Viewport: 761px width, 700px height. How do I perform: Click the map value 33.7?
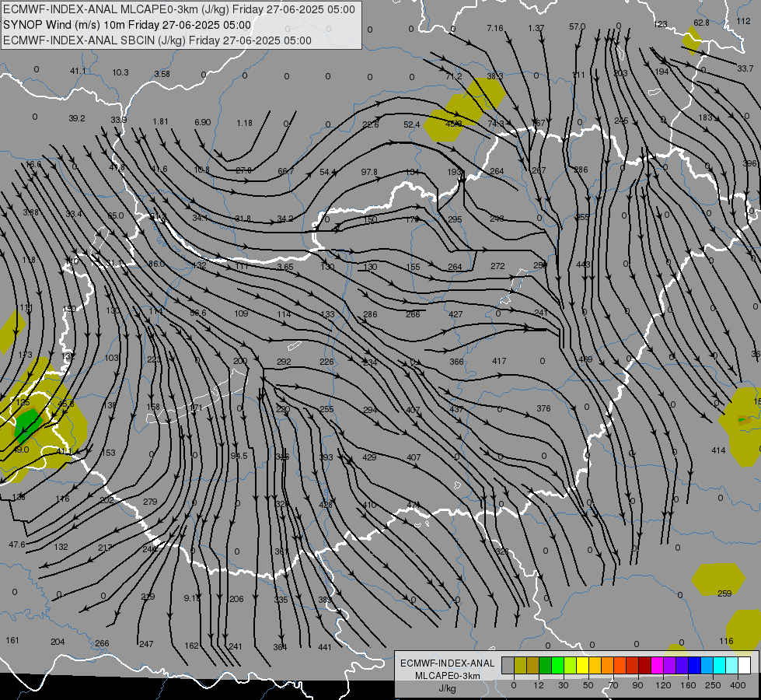coord(745,68)
